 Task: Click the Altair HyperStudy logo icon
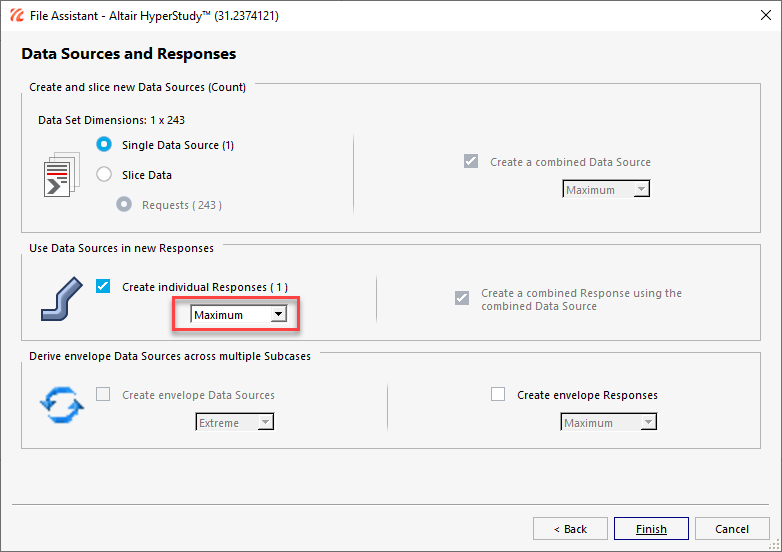point(16,15)
